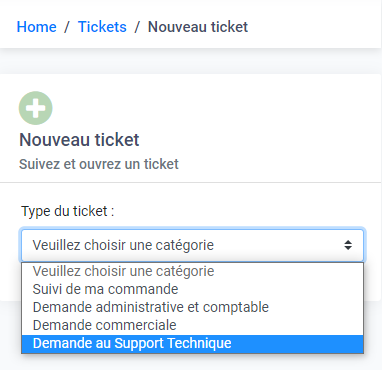Open the Tickets breadcrumb link
This screenshot has width=382, height=370.
coord(102,27)
